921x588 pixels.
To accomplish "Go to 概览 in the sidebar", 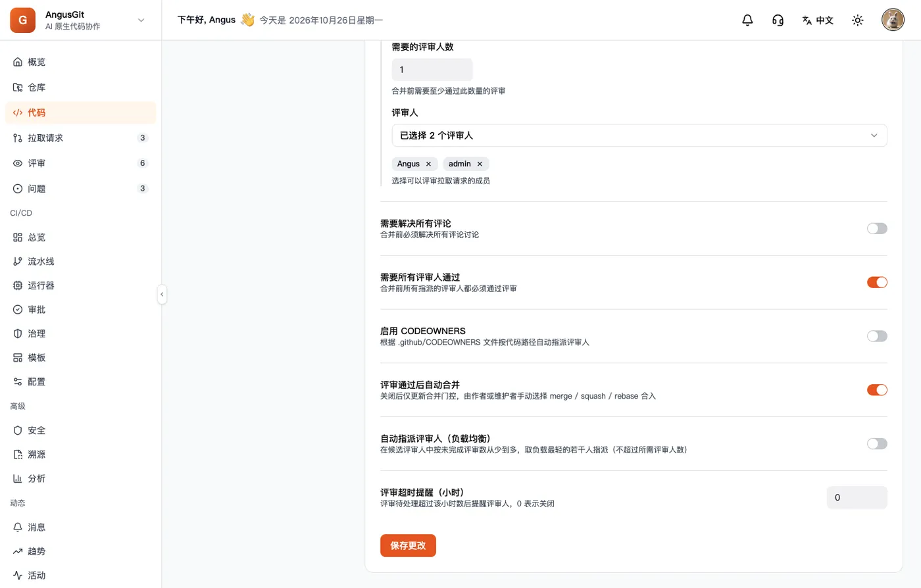I will (80, 62).
